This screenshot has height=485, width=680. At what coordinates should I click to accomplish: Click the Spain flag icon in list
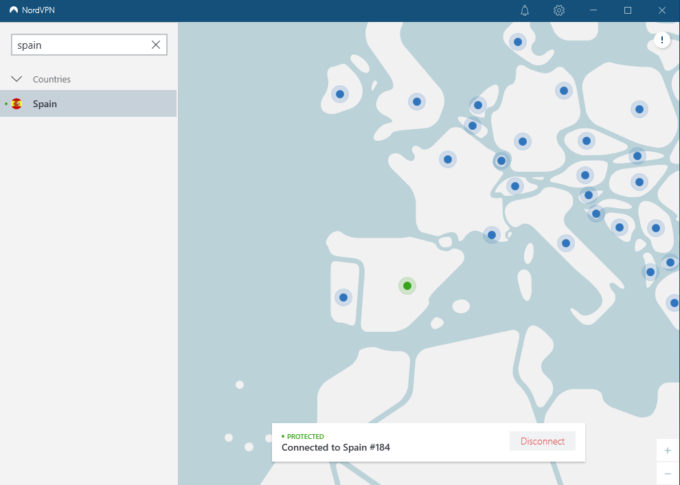(x=17, y=103)
